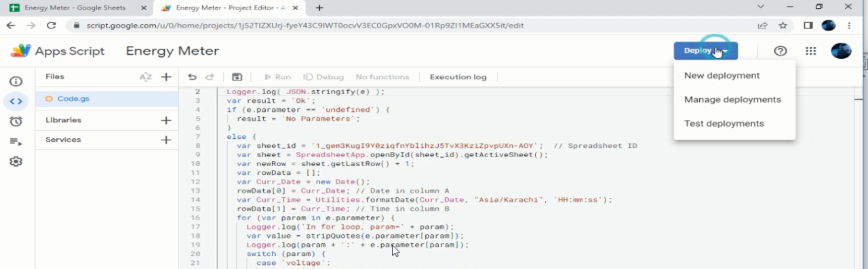The height and width of the screenshot is (269, 868).
Task: Place cursor on line 8 sheet_id code
Action: [x=390, y=146]
